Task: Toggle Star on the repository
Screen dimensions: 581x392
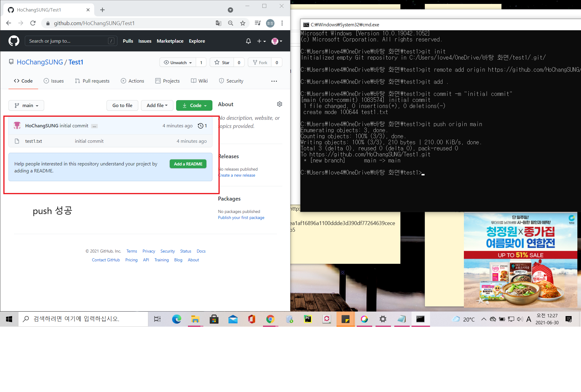Action: click(222, 63)
